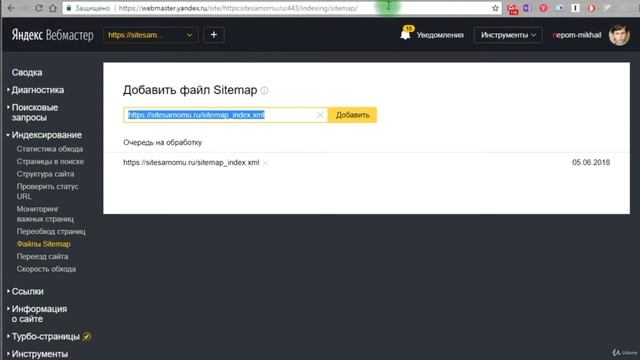Viewport: 640px width, 360px height.
Task: Expand Информация о сайте section
Action: [39, 314]
